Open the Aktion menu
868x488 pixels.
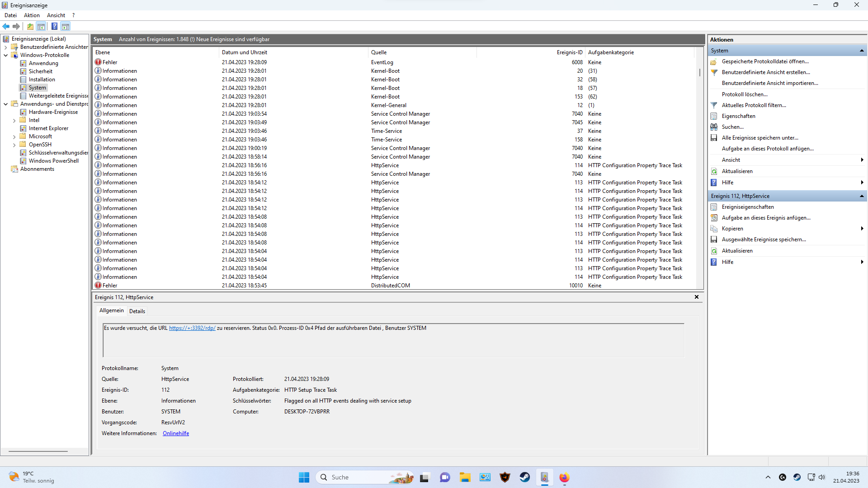point(32,15)
